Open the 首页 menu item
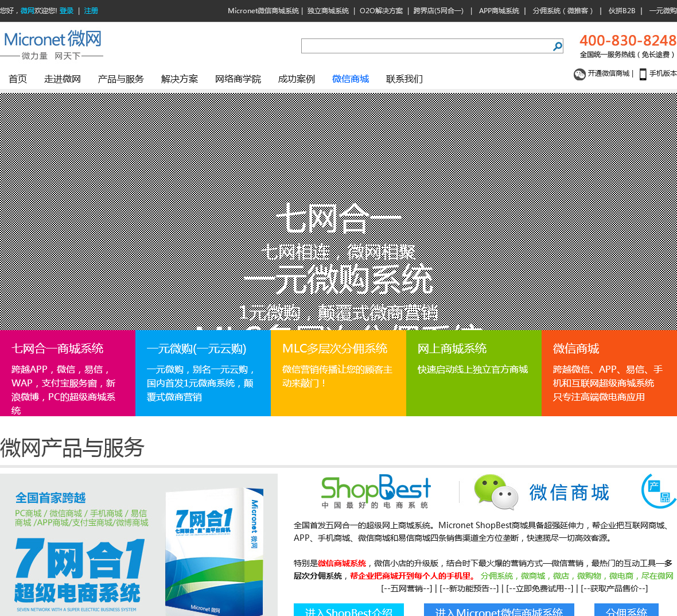The image size is (677, 616). tap(18, 79)
